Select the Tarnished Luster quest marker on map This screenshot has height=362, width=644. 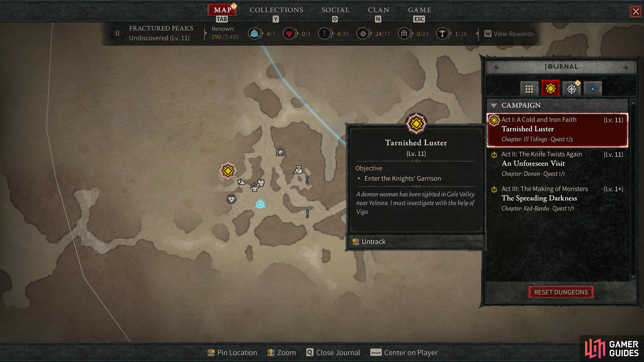tap(228, 171)
